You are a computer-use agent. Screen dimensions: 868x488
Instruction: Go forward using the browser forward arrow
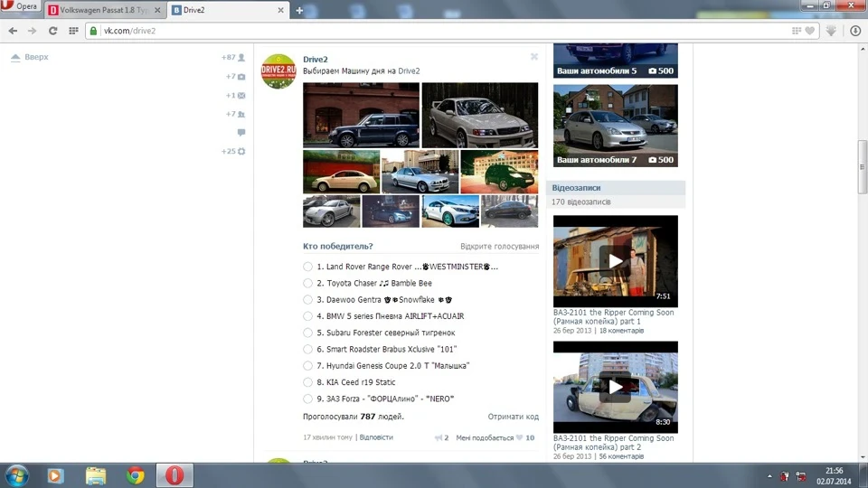click(x=33, y=31)
